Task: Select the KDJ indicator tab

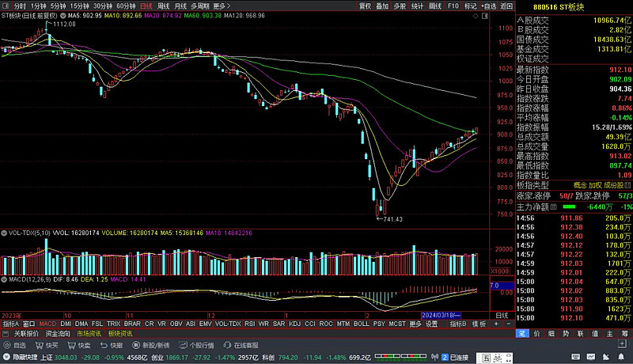Action: point(294,324)
